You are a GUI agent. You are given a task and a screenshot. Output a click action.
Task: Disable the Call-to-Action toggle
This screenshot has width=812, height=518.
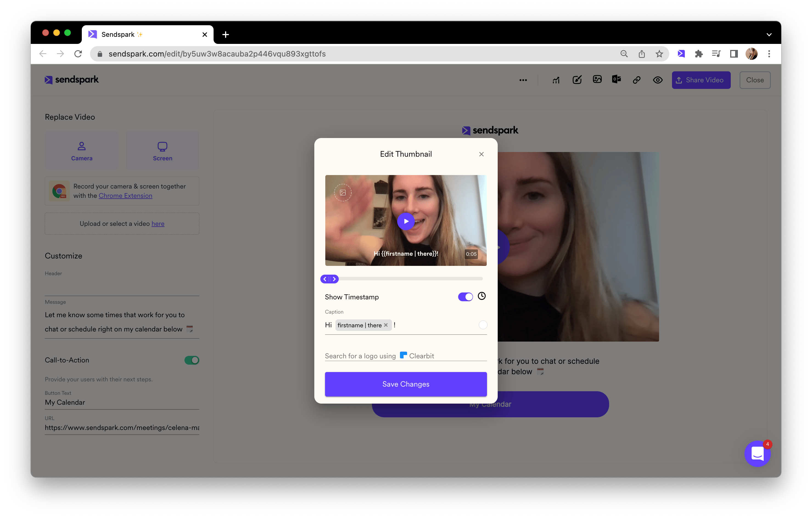click(192, 360)
